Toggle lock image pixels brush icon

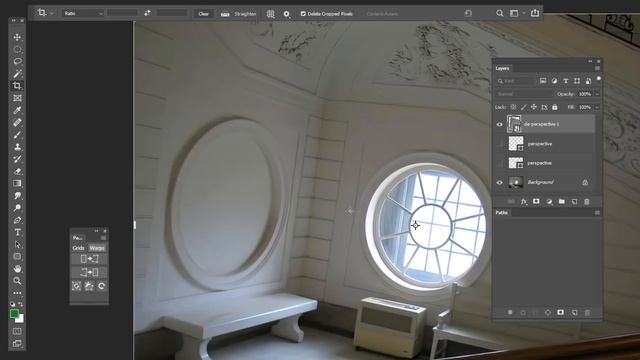[524, 107]
